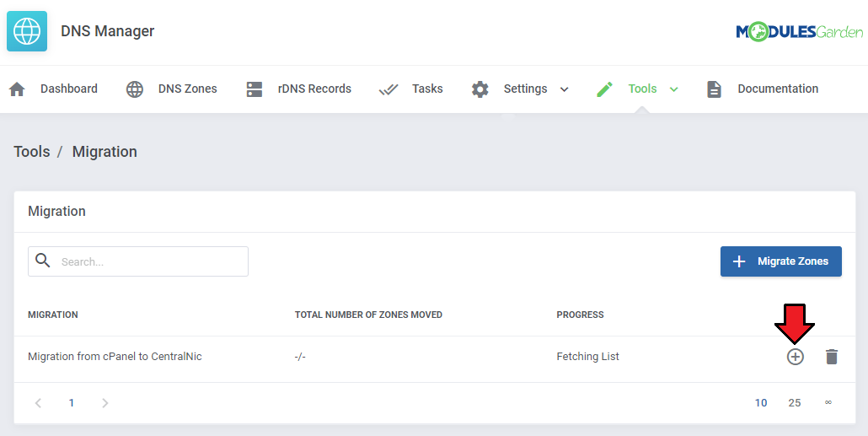Show 25 entries per page

tap(795, 403)
